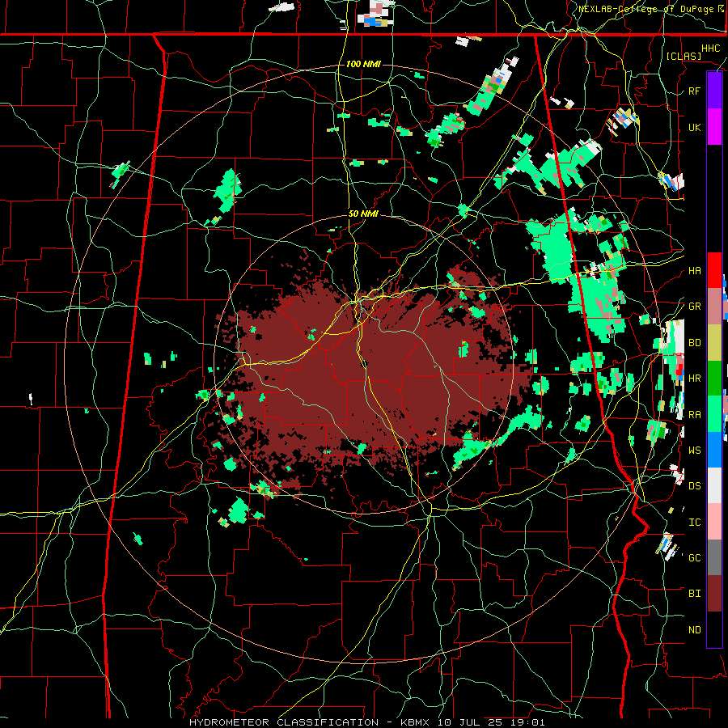Click the blue WS legend color swatch
This screenshot has height=728, width=728.
(x=714, y=450)
